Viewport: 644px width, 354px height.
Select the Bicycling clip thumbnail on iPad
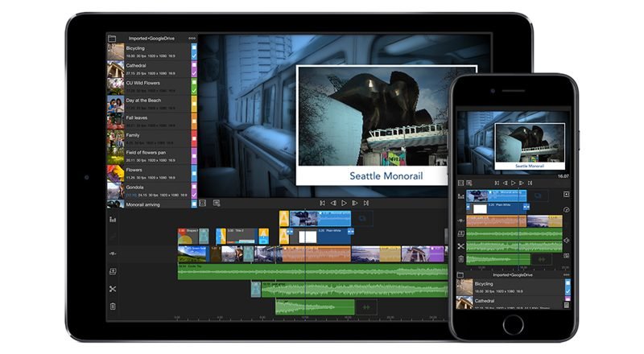click(115, 51)
